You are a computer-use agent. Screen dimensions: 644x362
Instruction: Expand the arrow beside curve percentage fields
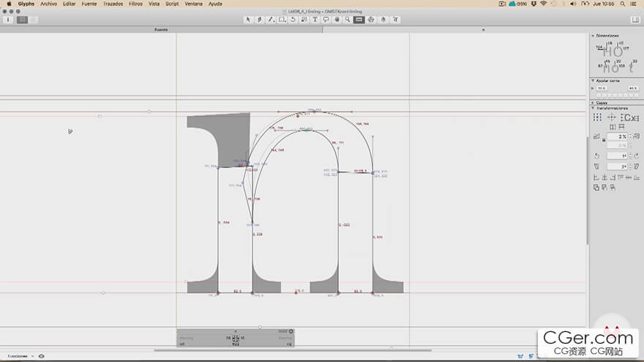[593, 88]
